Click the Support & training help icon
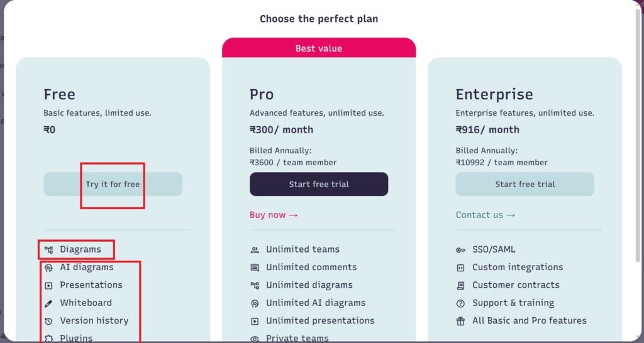The height and width of the screenshot is (343, 644). (461, 303)
